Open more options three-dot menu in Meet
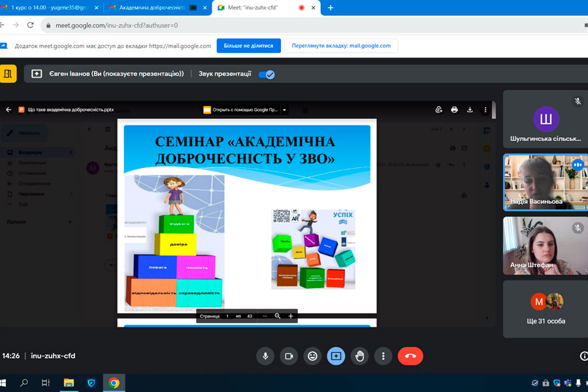The height and width of the screenshot is (392, 588). 384,356
